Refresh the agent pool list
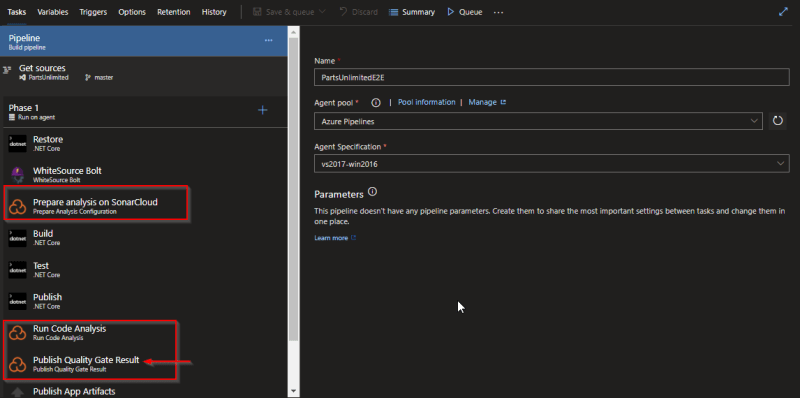Viewport: 800px width, 398px height. pos(778,121)
